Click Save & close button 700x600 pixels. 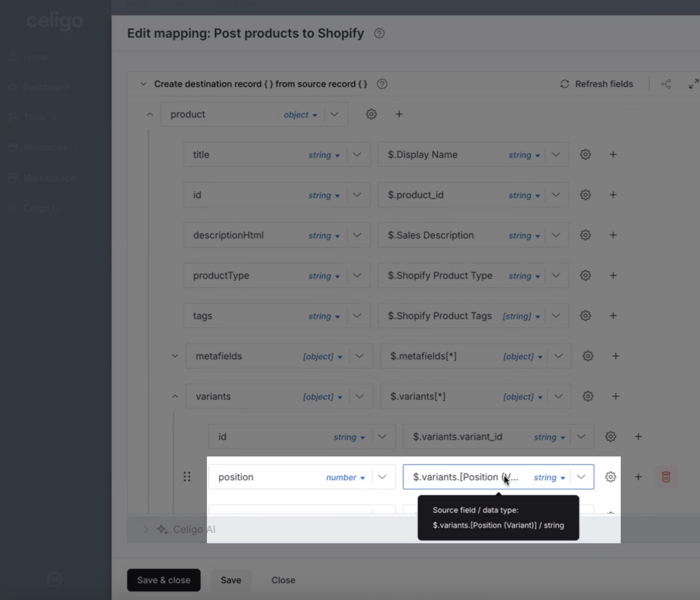(x=164, y=580)
